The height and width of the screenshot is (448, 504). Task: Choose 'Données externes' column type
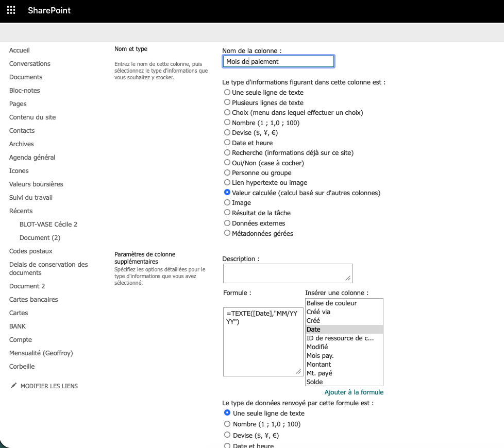[227, 223]
